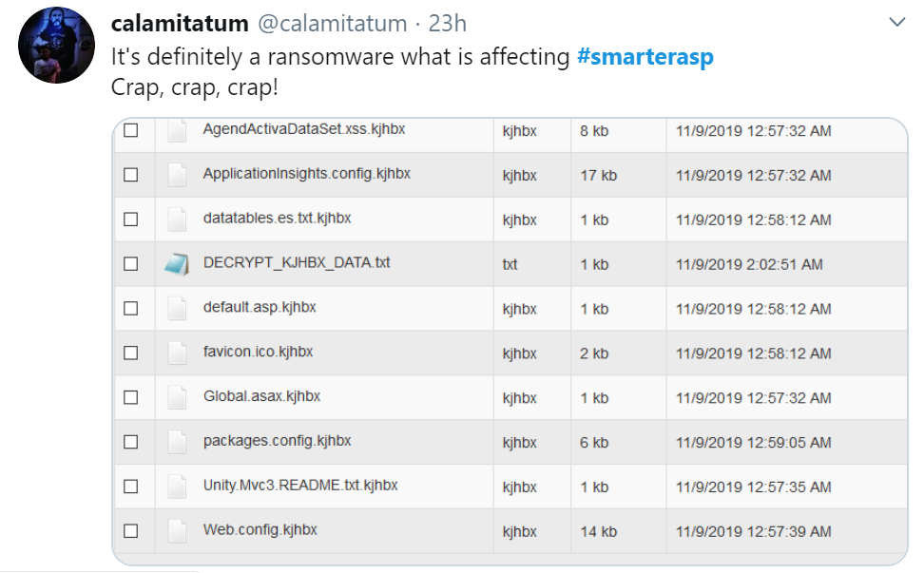
Task: Tick the AgendActivaDataSet.xss.kjhbx checkbox
Action: click(131, 130)
